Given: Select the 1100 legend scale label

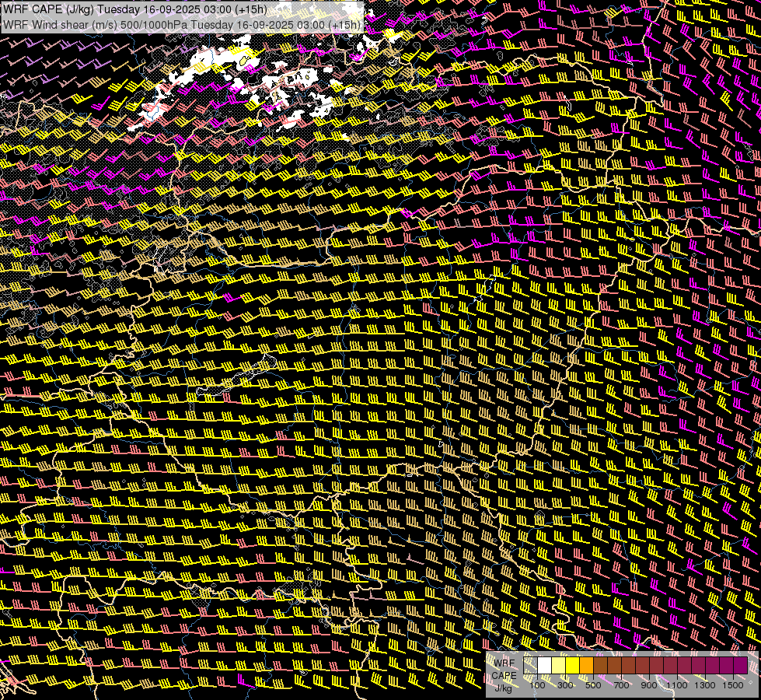Looking at the screenshot, I should (677, 685).
